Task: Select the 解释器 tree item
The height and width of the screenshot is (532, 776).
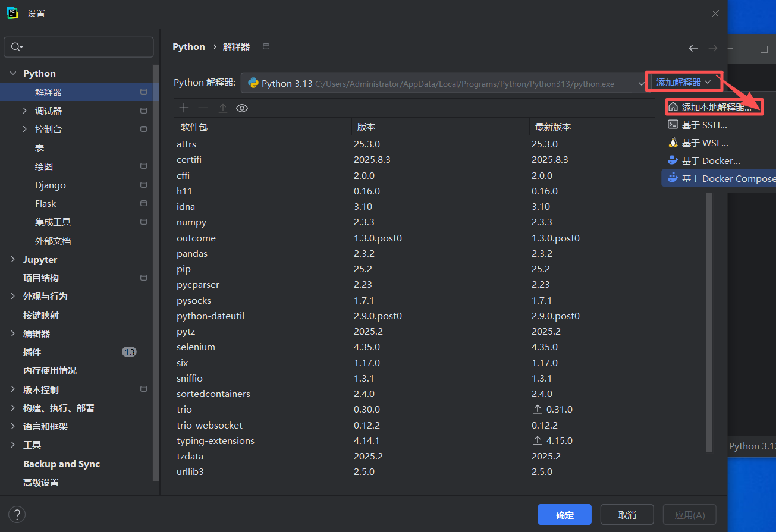Action: [80, 92]
